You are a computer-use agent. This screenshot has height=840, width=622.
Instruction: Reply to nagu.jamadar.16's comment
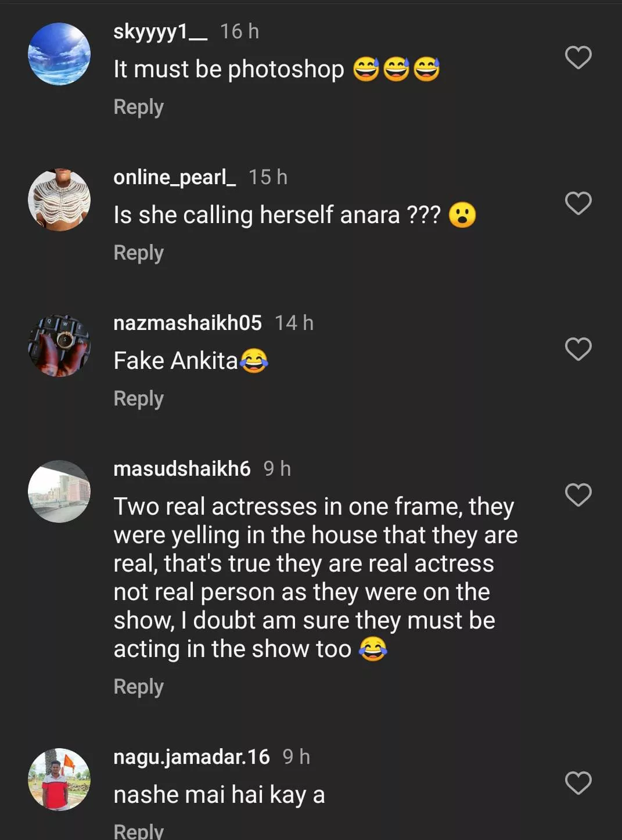click(x=138, y=831)
